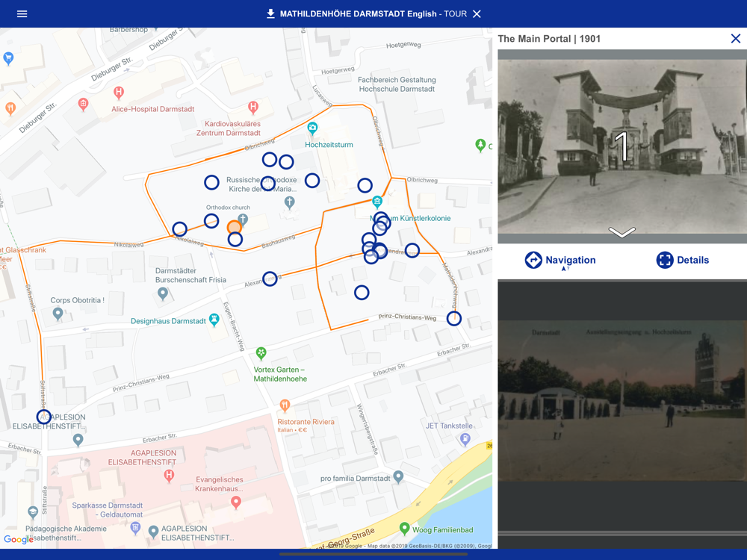The width and height of the screenshot is (747, 560).
Task: Select lone tour marker south of Alexandraweg
Action: click(x=362, y=293)
